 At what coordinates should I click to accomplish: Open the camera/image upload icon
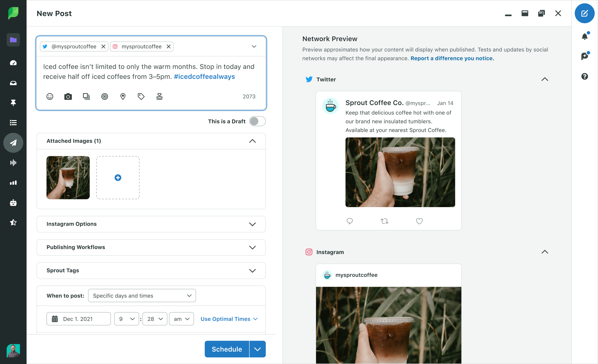point(68,96)
